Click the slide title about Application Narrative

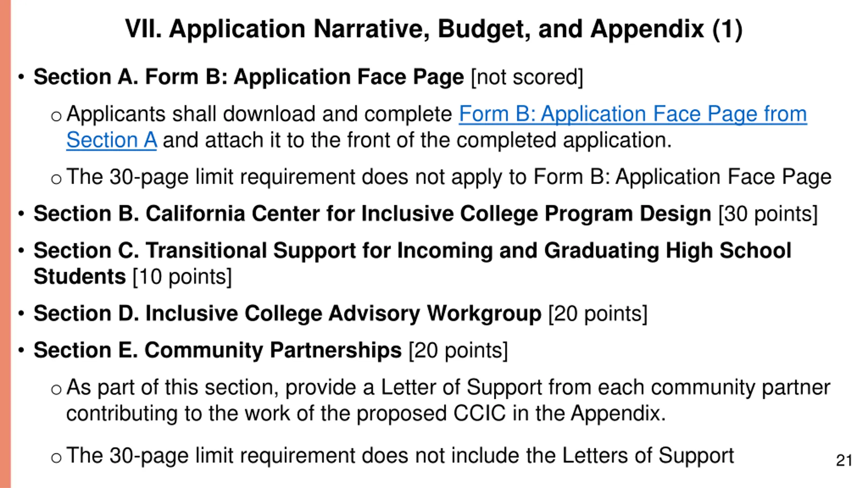(x=434, y=29)
